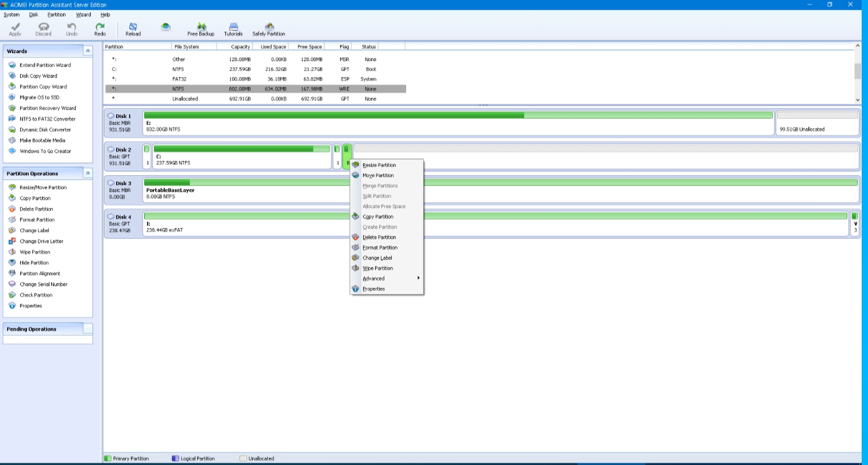Open the System menu
Viewport: 868px width, 465px height.
[11, 14]
